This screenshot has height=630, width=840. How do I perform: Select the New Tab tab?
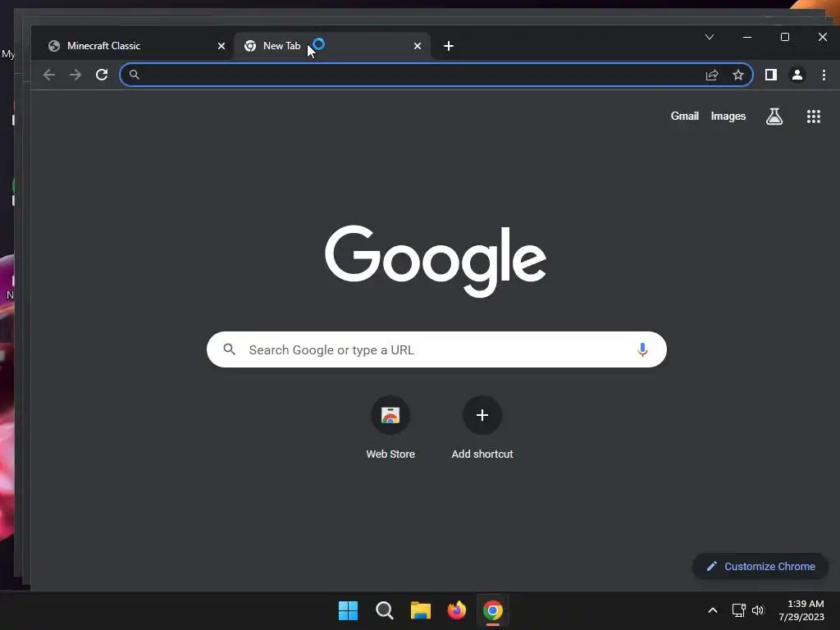(x=332, y=46)
